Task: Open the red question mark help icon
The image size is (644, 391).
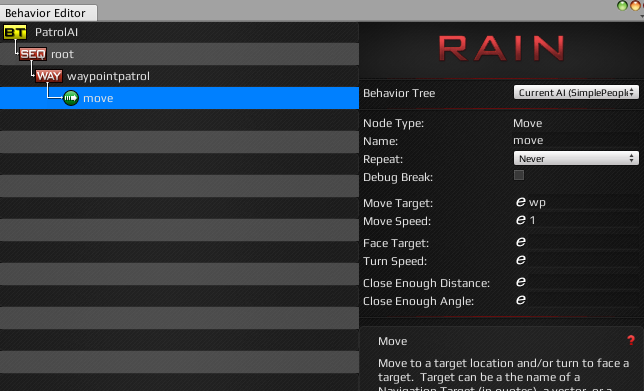Action: 631,340
